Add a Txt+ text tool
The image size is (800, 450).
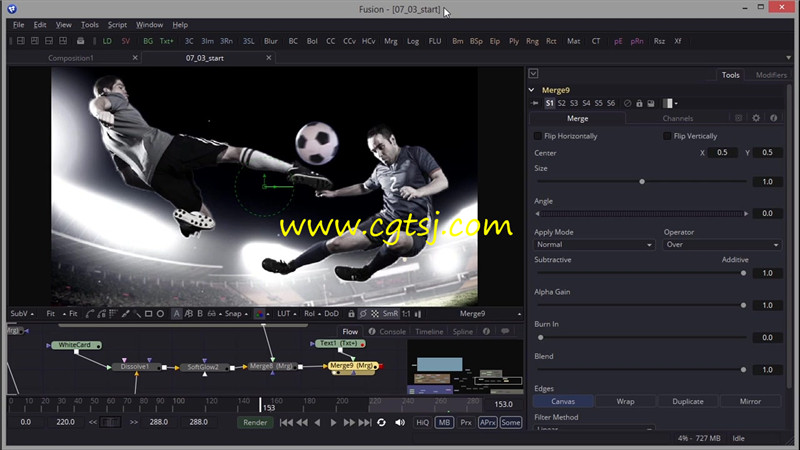point(166,41)
